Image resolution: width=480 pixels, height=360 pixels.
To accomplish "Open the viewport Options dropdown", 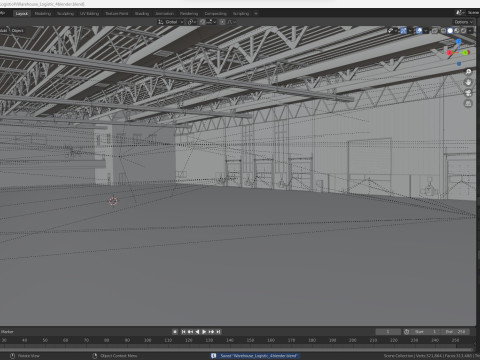I will [x=463, y=22].
